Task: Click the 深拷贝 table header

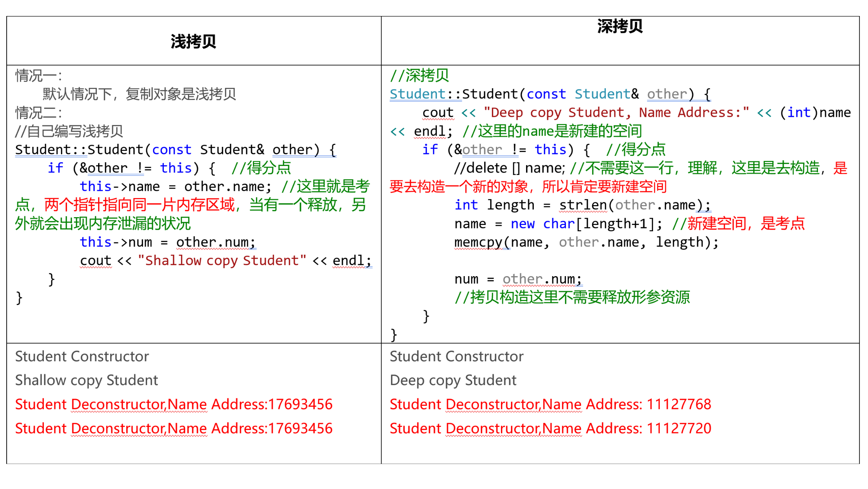Action: [x=619, y=26]
